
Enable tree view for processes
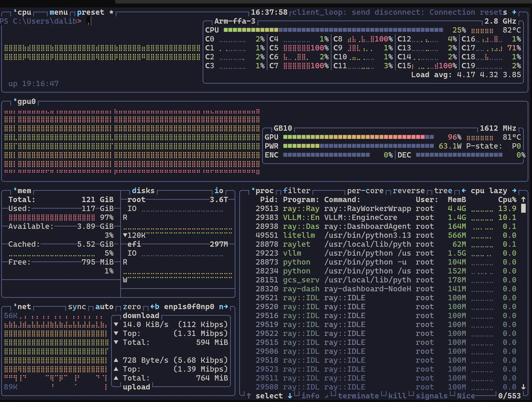point(443,191)
